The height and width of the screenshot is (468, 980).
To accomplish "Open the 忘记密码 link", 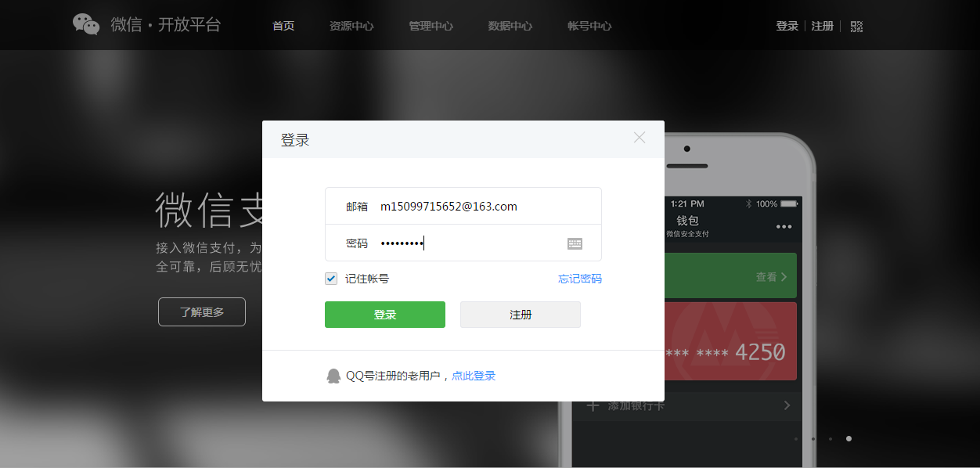I will point(580,279).
